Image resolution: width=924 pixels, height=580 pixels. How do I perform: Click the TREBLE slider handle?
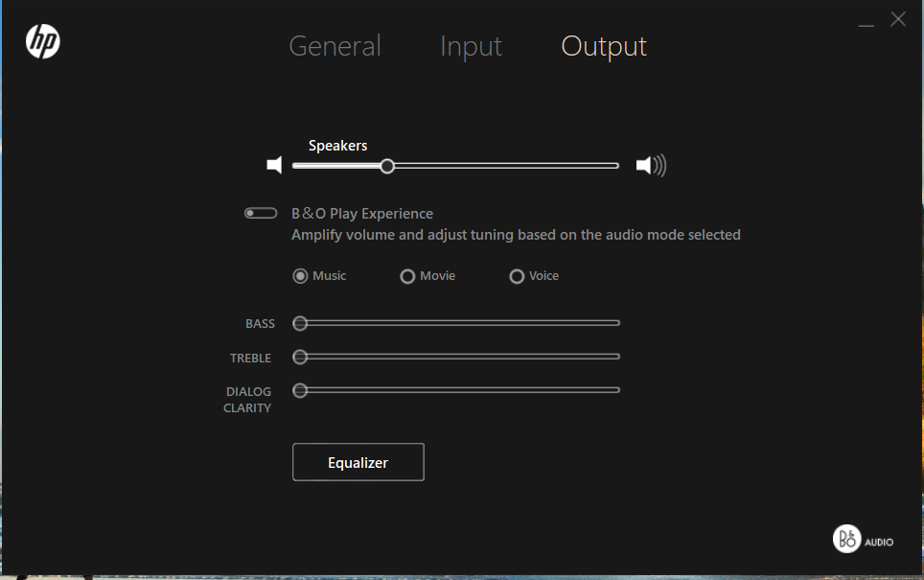(x=300, y=357)
